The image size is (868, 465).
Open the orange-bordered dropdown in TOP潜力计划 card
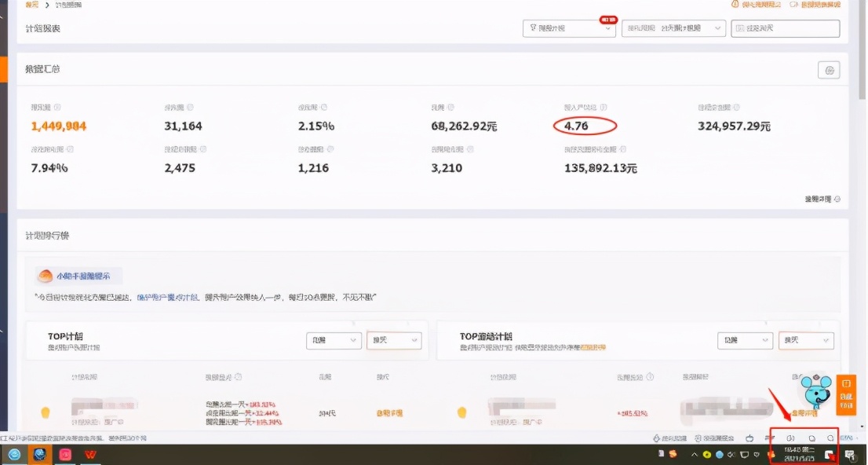(x=806, y=340)
